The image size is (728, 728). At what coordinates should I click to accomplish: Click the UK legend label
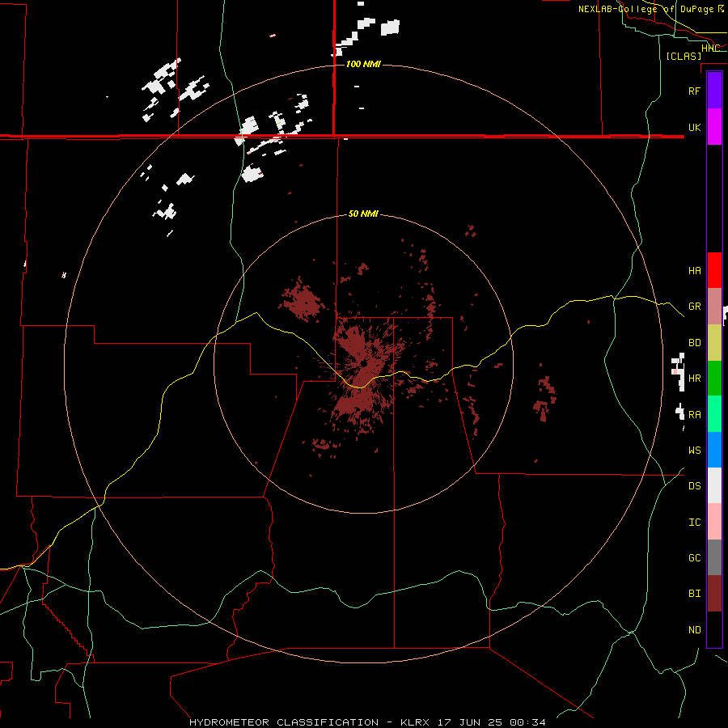pyautogui.click(x=694, y=127)
